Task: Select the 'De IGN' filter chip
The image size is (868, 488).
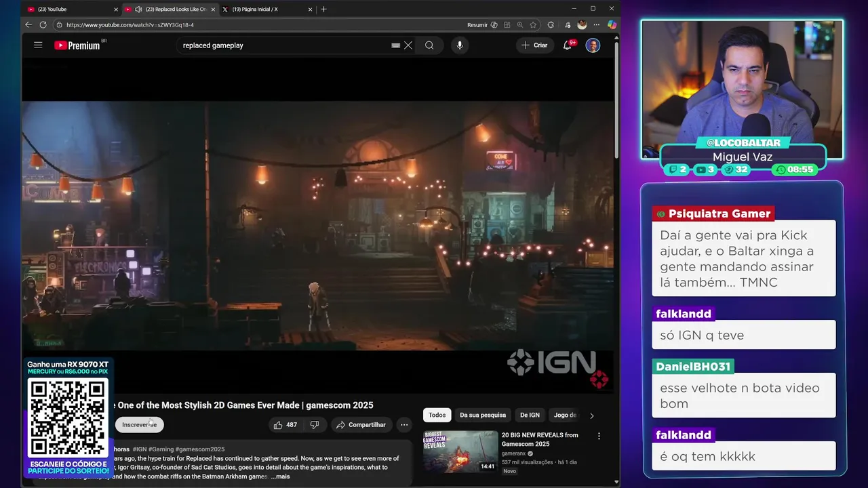Action: [530, 415]
